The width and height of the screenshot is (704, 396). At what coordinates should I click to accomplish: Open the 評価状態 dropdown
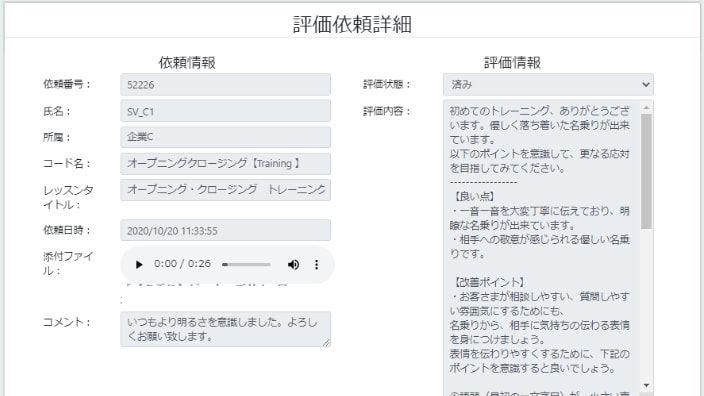click(x=548, y=84)
